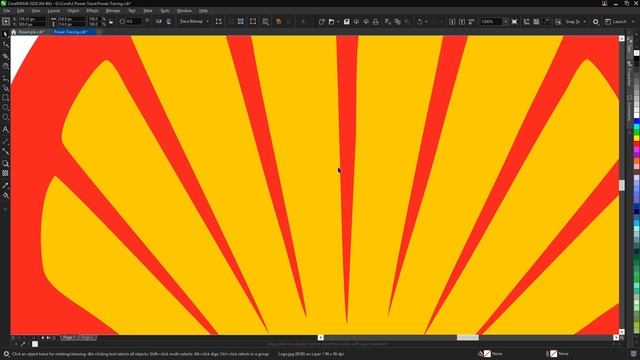Select the Connector tool in the toolbox
This screenshot has height=360, width=640.
pyautogui.click(x=5, y=151)
